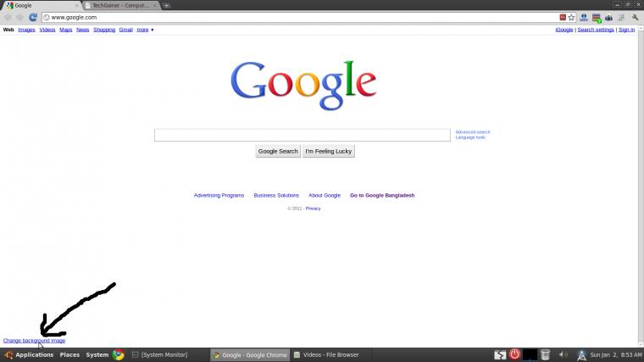Viewport: 644px width, 362px height.
Task: Switch to Videos File Browser taskbar button
Action: [x=331, y=354]
